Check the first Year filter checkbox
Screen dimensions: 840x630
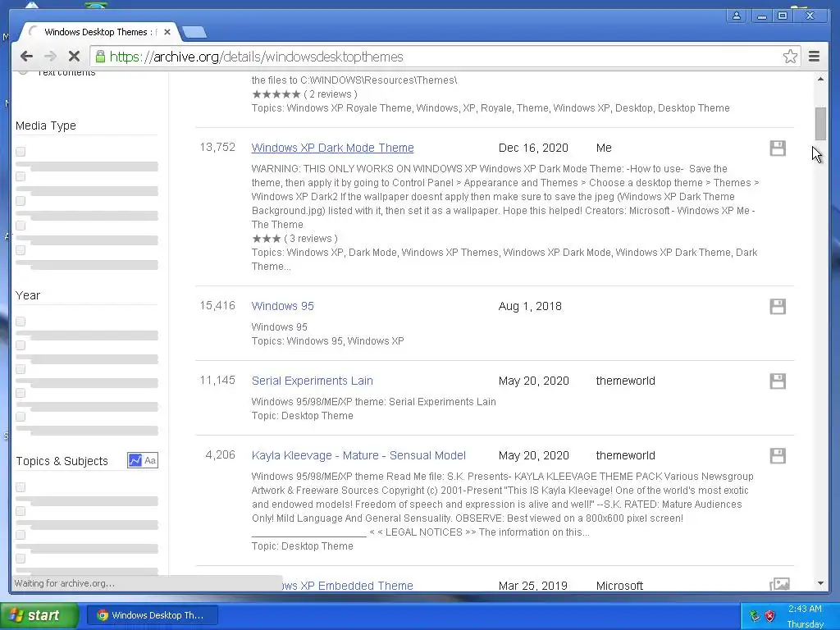21,322
